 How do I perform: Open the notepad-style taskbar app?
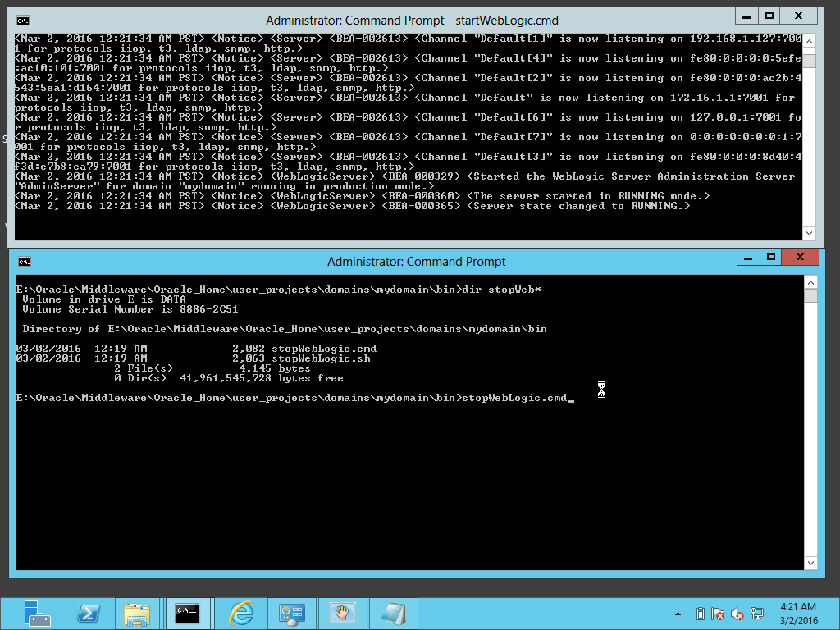pyautogui.click(x=393, y=613)
